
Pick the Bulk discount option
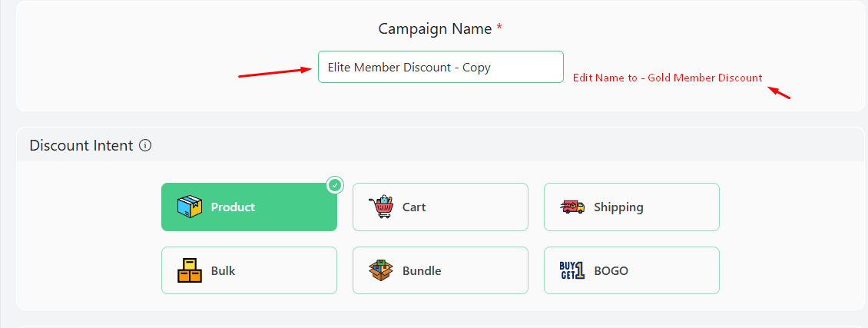point(249,270)
